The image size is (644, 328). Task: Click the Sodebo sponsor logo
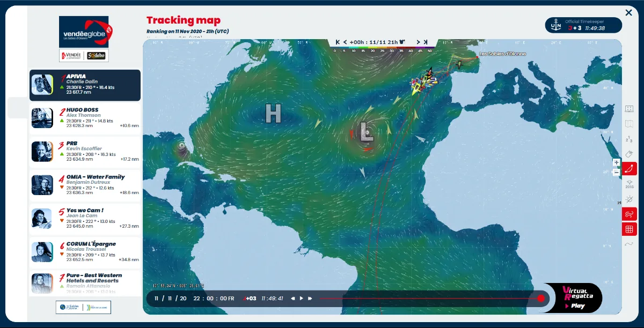pos(97,55)
